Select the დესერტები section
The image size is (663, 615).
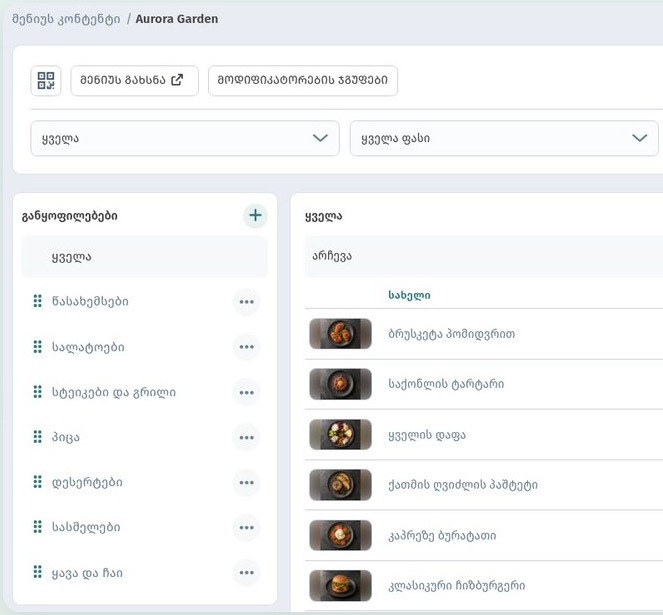(87, 483)
